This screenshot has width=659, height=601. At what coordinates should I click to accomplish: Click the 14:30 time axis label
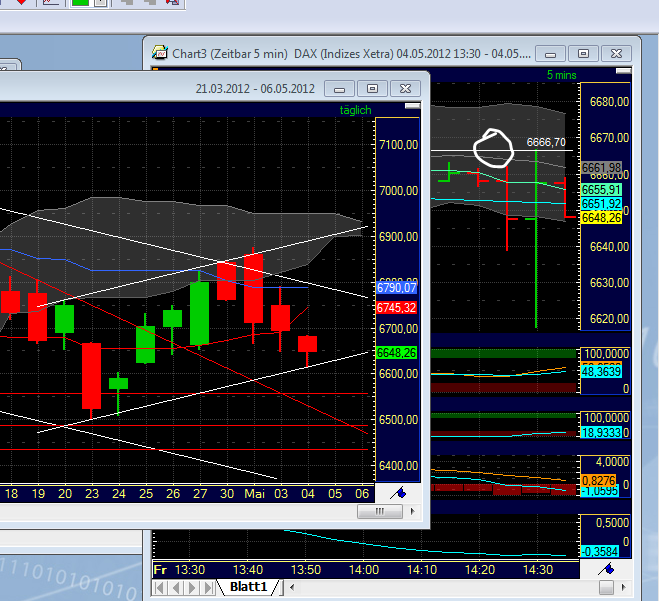tap(538, 570)
